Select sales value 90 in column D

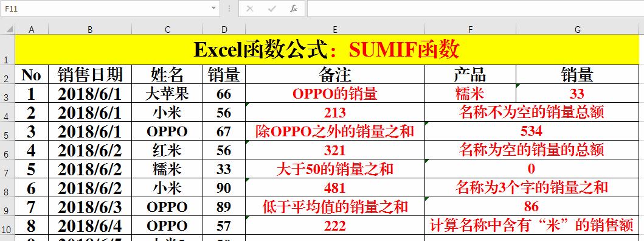(224, 188)
